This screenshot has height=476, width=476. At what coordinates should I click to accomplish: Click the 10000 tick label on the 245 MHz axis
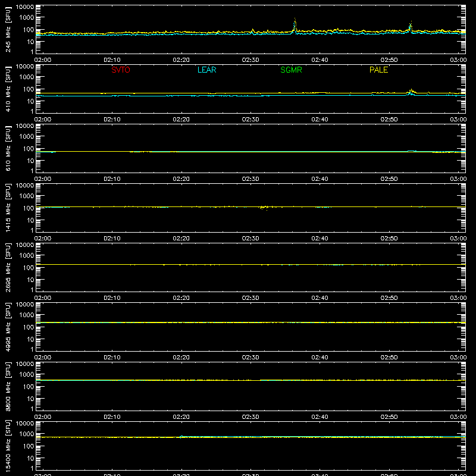[25, 7]
